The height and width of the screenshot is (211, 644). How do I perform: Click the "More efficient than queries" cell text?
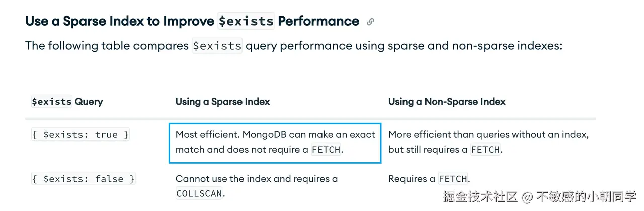point(488,135)
